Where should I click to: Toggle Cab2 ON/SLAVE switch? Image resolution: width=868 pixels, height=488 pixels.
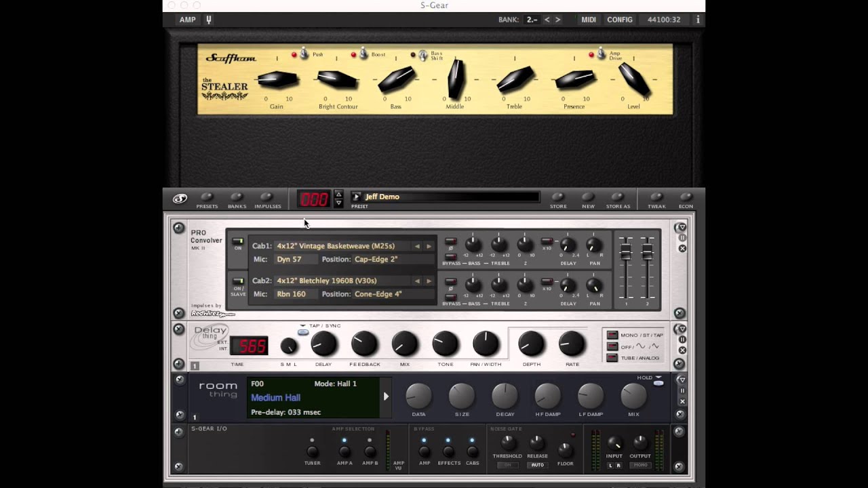[237, 281]
